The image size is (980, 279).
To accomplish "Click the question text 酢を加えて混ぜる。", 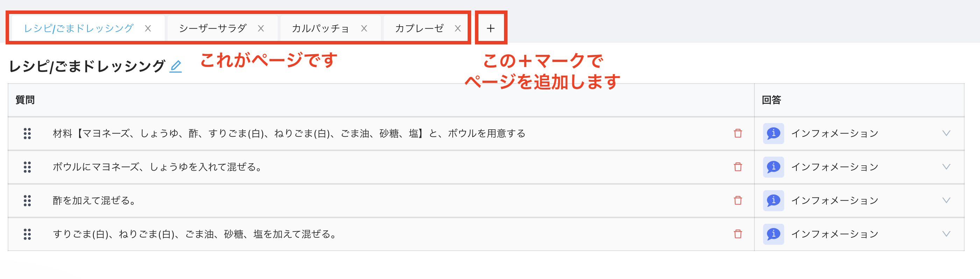I will [x=94, y=200].
